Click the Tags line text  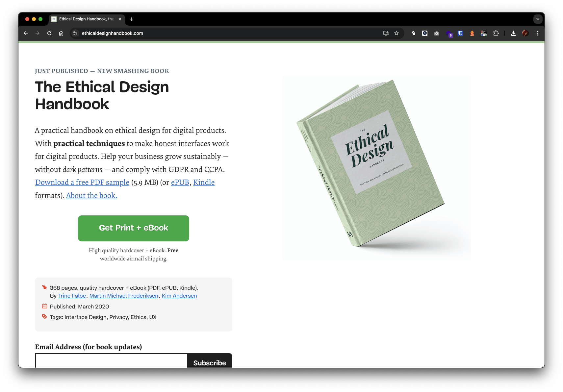[x=103, y=317]
